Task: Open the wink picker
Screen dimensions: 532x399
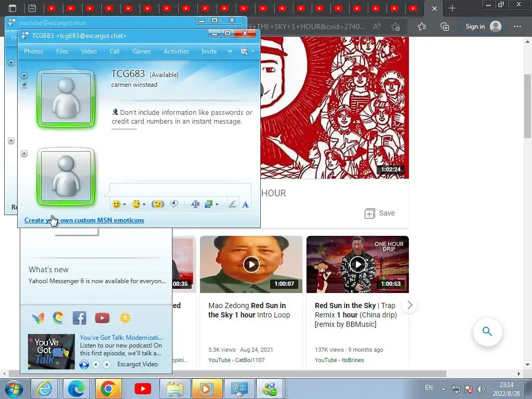Action: click(x=136, y=204)
